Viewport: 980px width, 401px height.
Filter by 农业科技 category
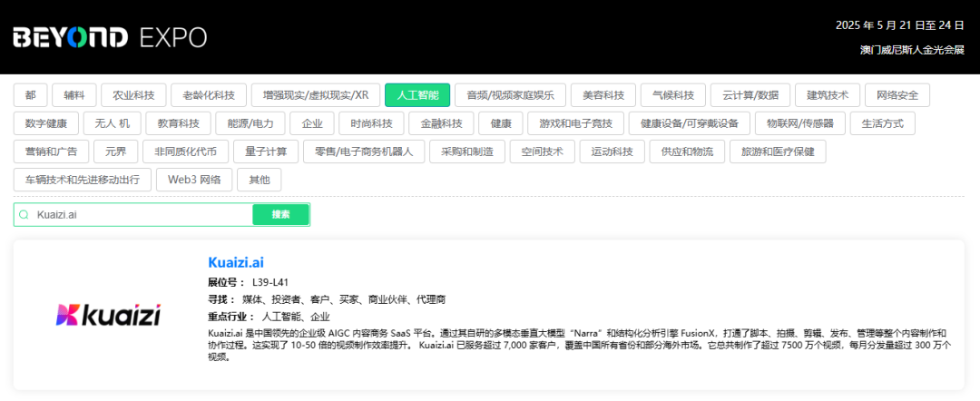pos(133,95)
